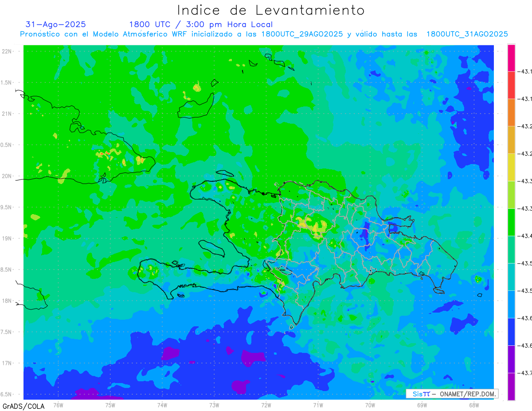532x411 pixels.
Task: Click the '17N' latitude label
Action: click(x=7, y=363)
